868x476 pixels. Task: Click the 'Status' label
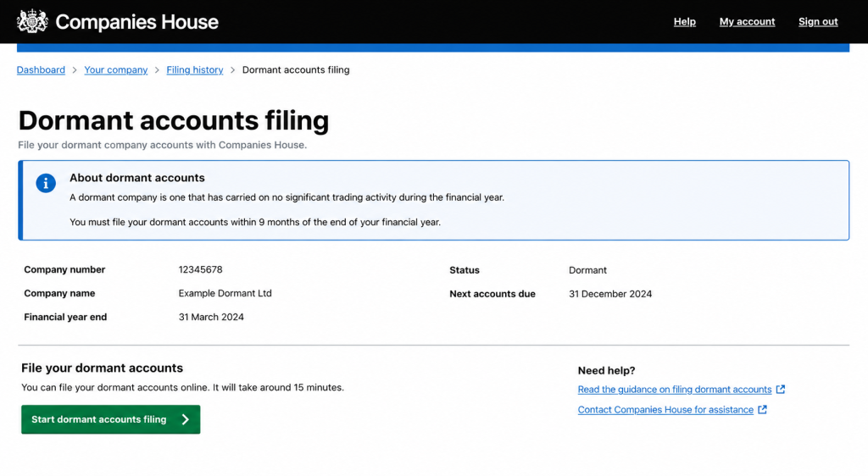tap(465, 270)
